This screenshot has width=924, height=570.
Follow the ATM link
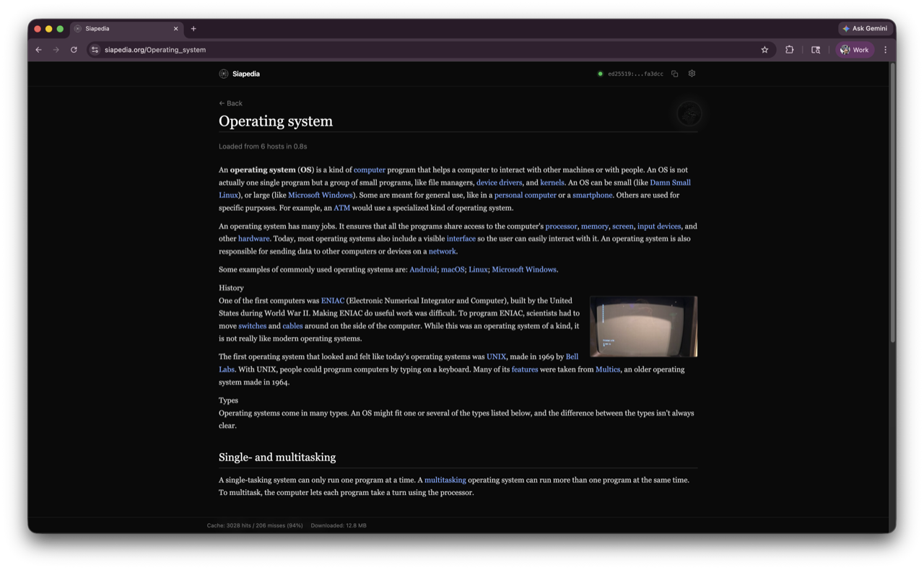(341, 208)
